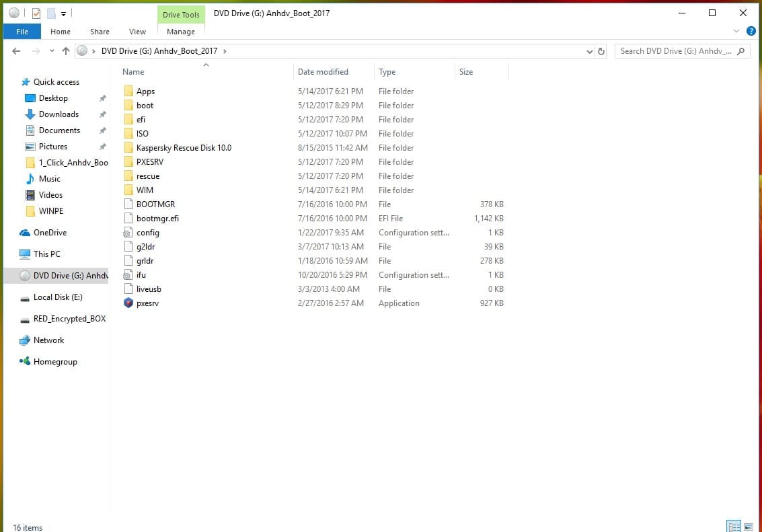Refresh the current folder view
Viewport: 762px width, 532px height.
pos(601,51)
